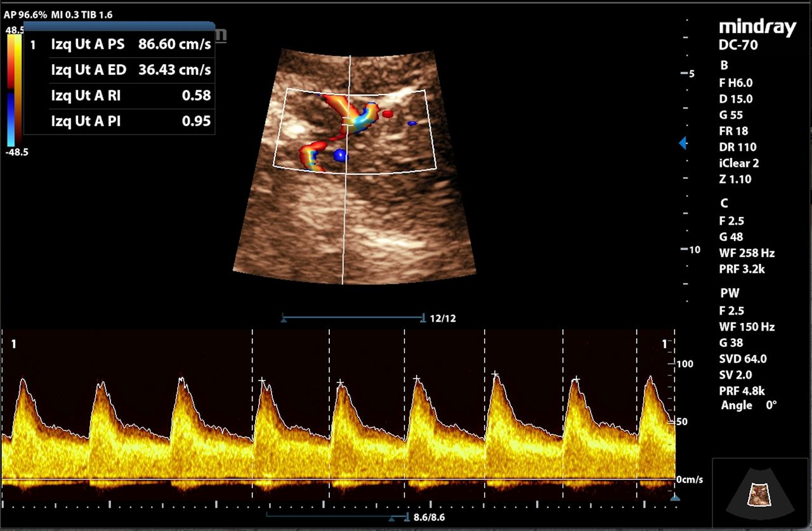
Task: Click the Izq Ut A ED value 36.43 cm/s
Action: (174, 69)
